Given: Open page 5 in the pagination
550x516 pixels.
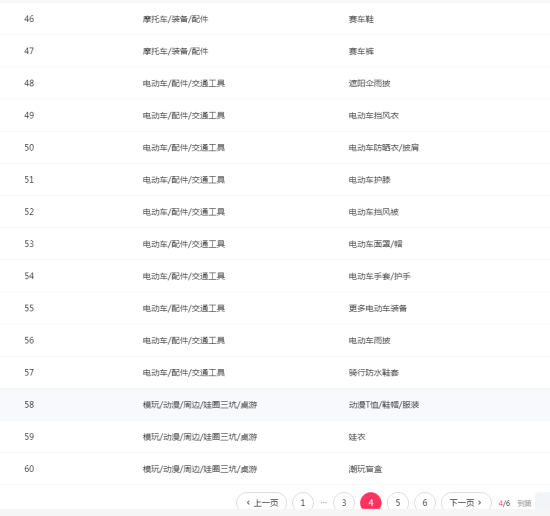Looking at the screenshot, I should [x=398, y=503].
